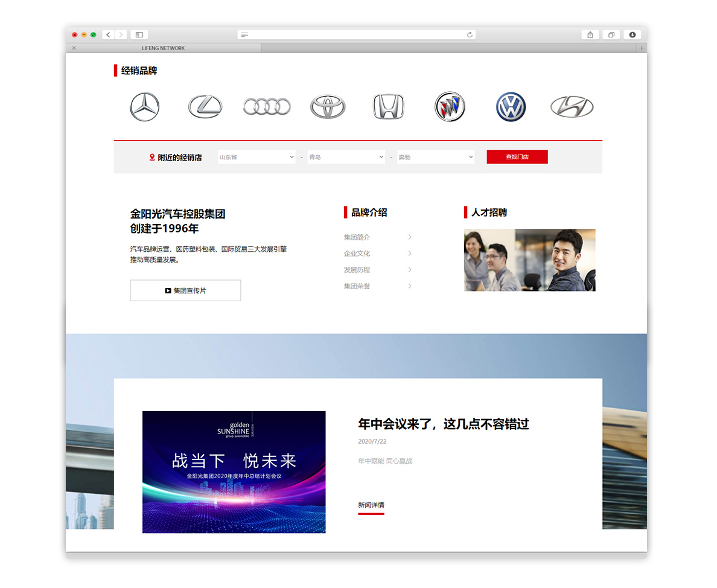
Task: Open the 发展历程 link
Action: (x=357, y=270)
